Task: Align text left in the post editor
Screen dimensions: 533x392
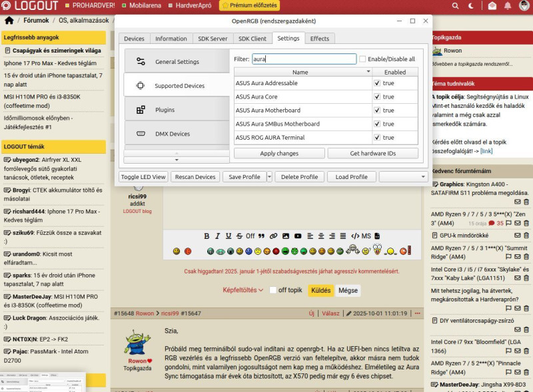Action: 310,236
